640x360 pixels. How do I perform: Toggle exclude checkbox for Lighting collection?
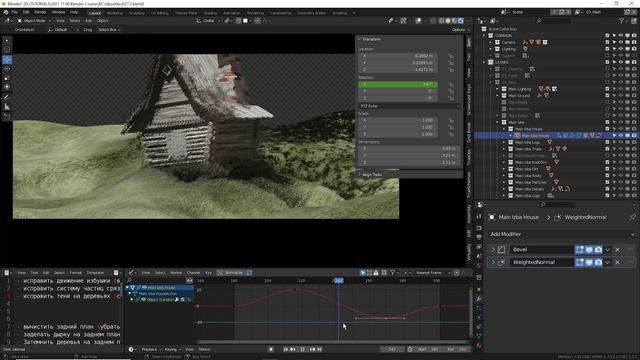point(607,49)
